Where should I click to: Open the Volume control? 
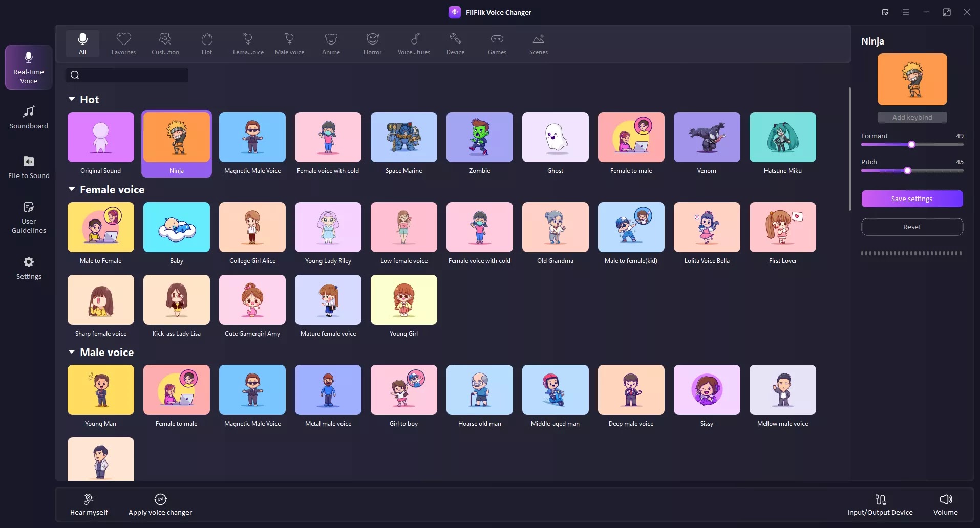tap(945, 504)
